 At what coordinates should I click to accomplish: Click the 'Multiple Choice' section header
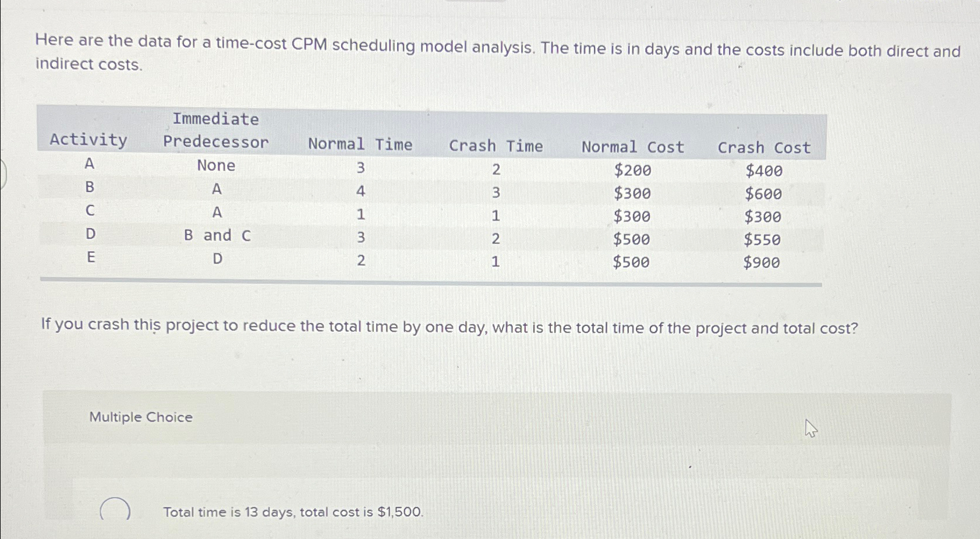tap(140, 417)
